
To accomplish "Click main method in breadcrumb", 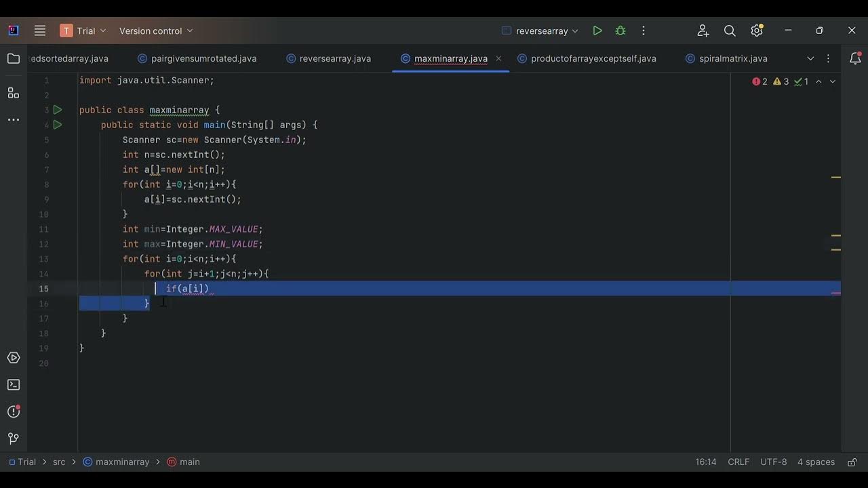I will [183, 462].
